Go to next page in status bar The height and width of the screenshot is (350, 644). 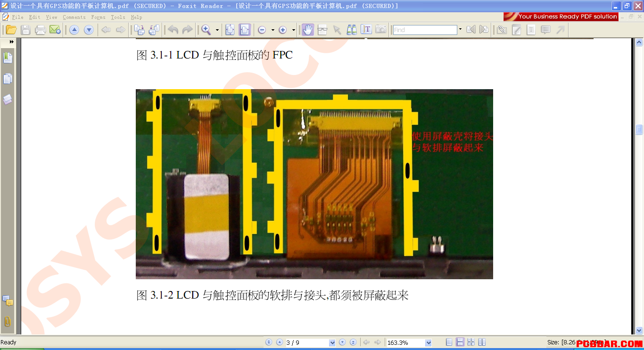[342, 342]
